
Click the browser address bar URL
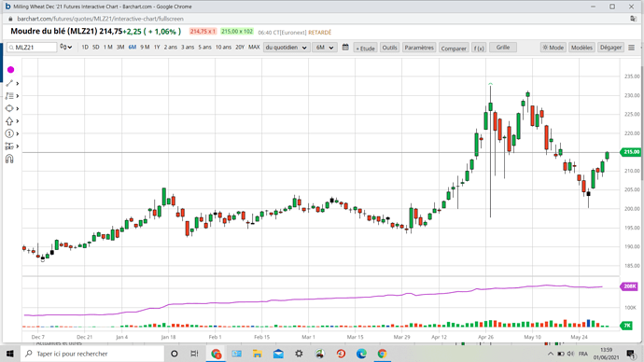pyautogui.click(x=100, y=19)
